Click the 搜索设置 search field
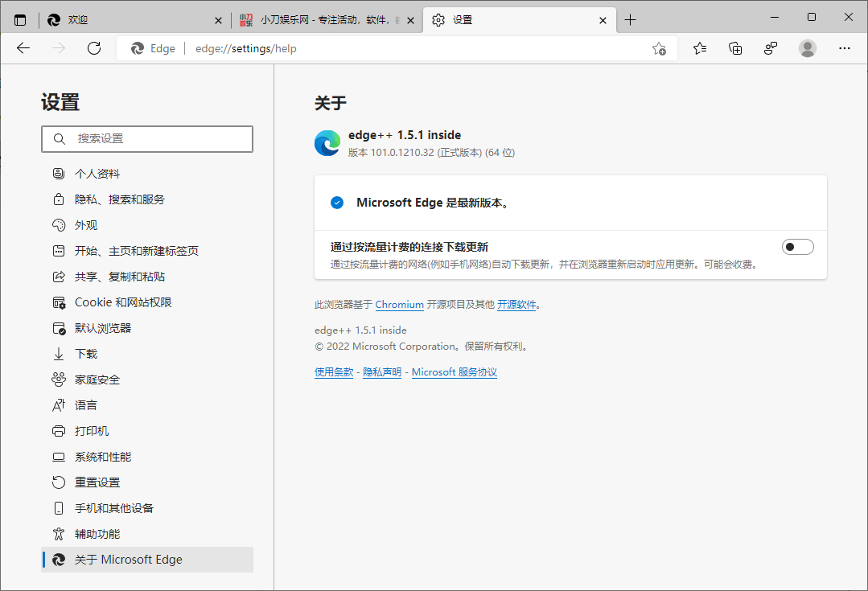This screenshot has height=591, width=868. click(147, 138)
